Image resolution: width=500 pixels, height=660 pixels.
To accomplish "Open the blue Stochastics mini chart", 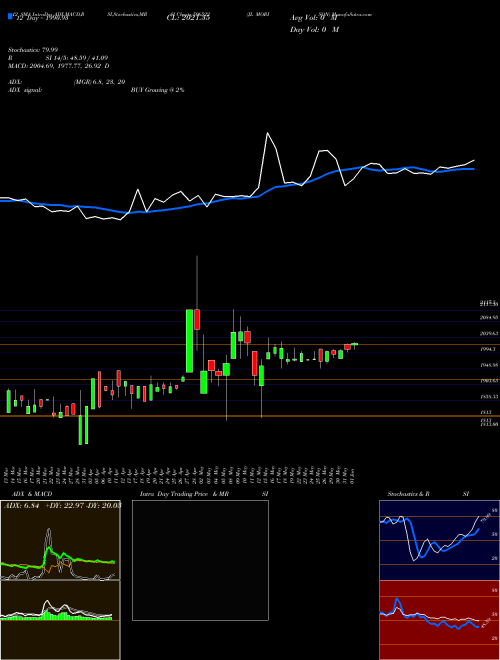I will (439, 540).
